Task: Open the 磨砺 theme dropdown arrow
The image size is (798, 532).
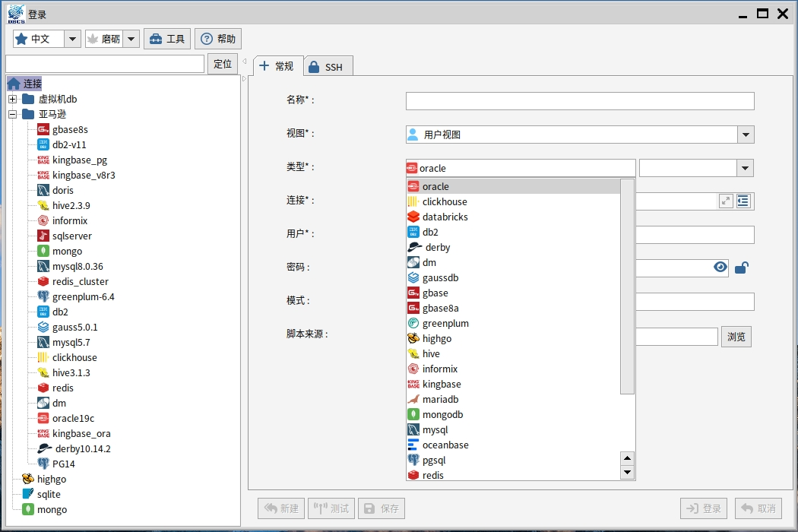Action: tap(131, 39)
